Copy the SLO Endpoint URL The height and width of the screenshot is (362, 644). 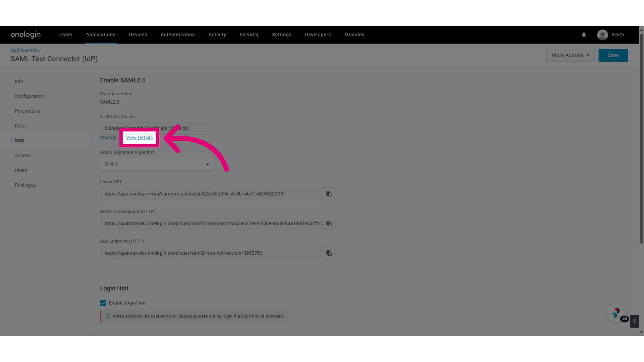[x=329, y=253]
